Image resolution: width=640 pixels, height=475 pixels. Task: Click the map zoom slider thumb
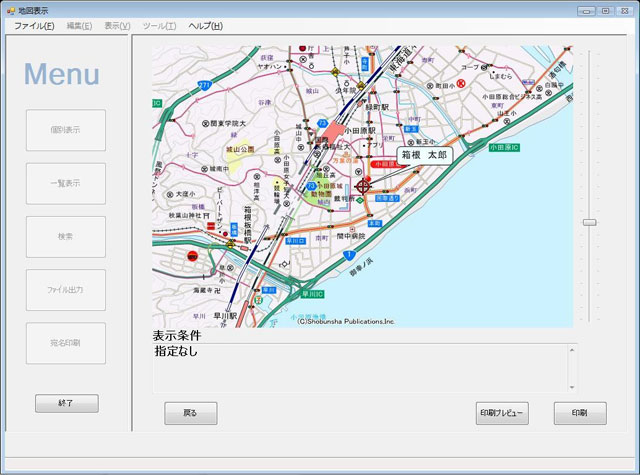click(x=589, y=222)
